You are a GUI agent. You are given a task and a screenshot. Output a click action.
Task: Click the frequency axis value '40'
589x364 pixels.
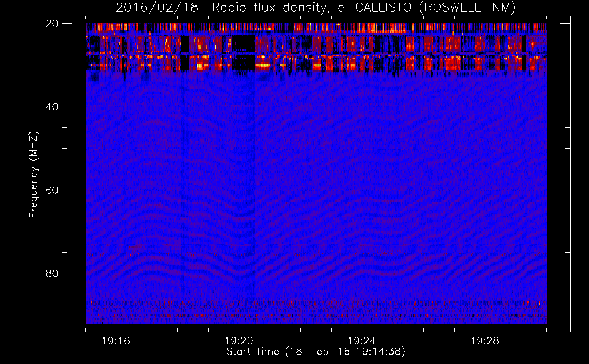[x=52, y=107]
